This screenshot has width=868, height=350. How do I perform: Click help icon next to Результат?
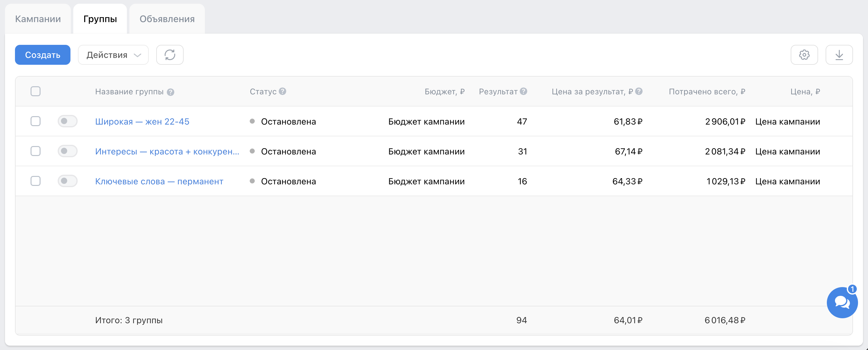tap(523, 91)
